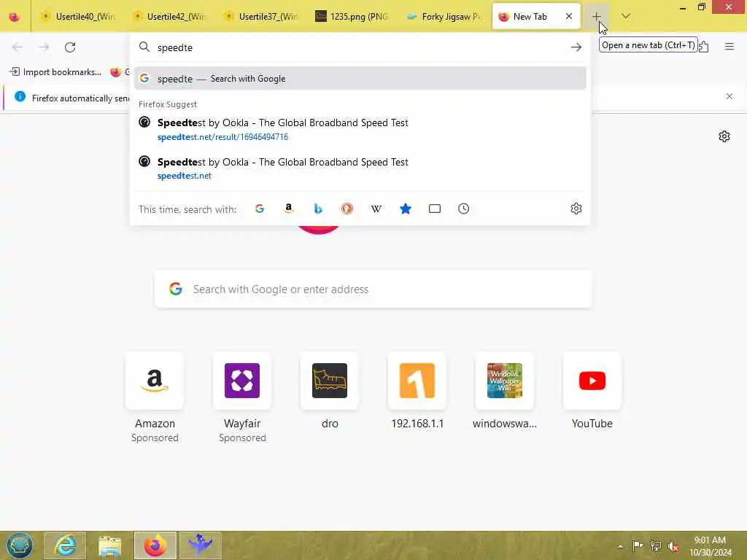Click the Firefox View pinned icon

(15, 17)
